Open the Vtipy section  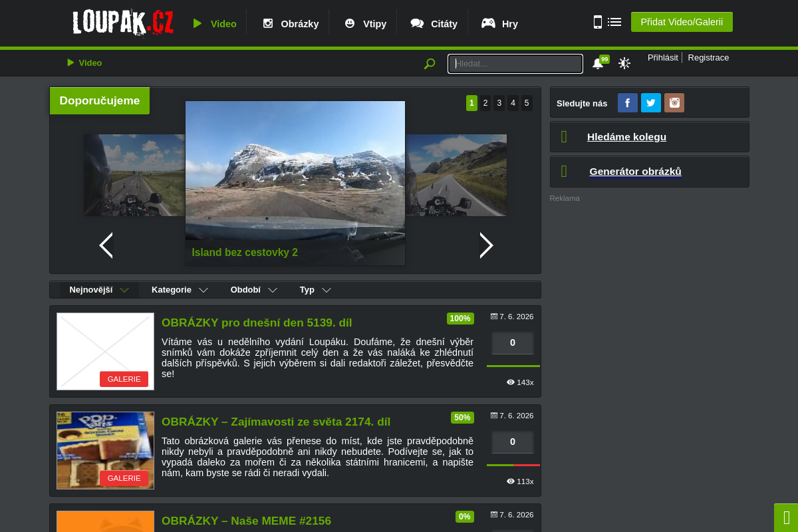(x=365, y=23)
